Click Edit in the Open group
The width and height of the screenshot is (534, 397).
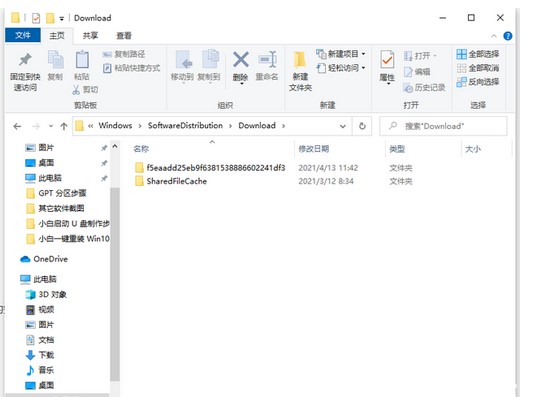pyautogui.click(x=417, y=72)
